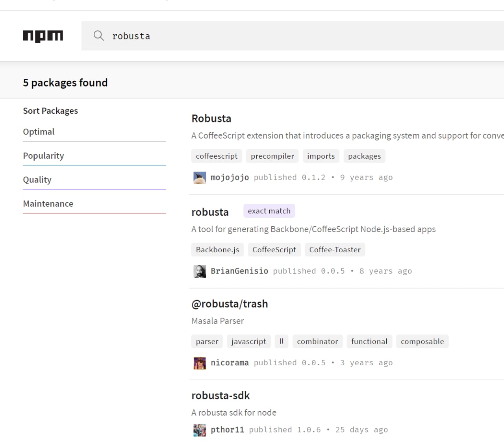
Task: Click the CoffeeScript extension description of Robusta
Action: (348, 136)
